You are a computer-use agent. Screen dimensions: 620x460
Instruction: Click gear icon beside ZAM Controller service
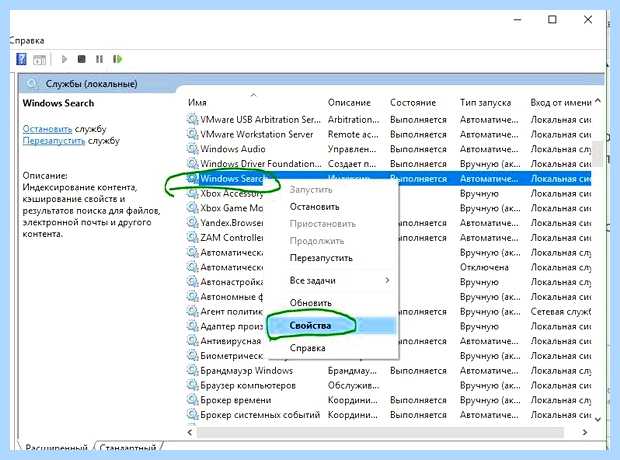coord(192,238)
